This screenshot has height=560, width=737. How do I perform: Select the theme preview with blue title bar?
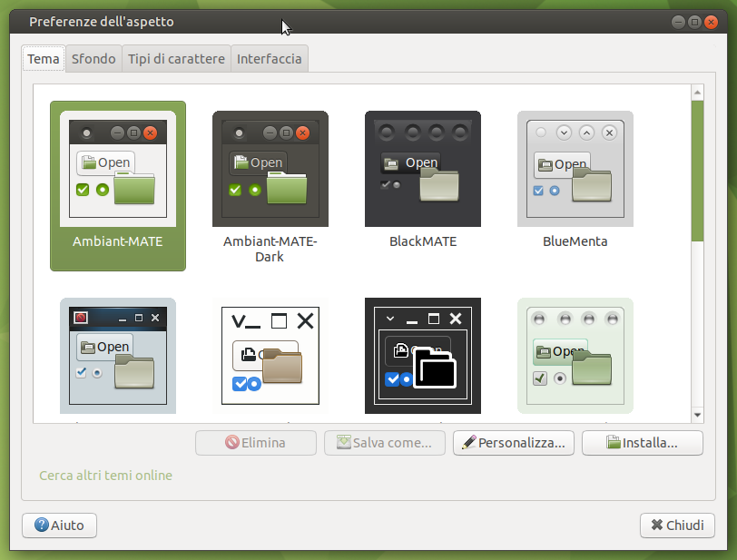click(x=118, y=356)
